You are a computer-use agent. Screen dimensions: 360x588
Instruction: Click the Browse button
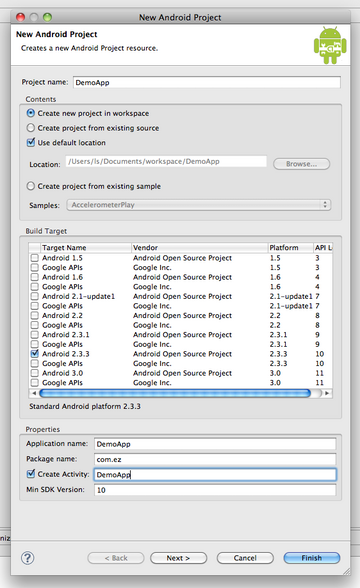[x=302, y=164]
